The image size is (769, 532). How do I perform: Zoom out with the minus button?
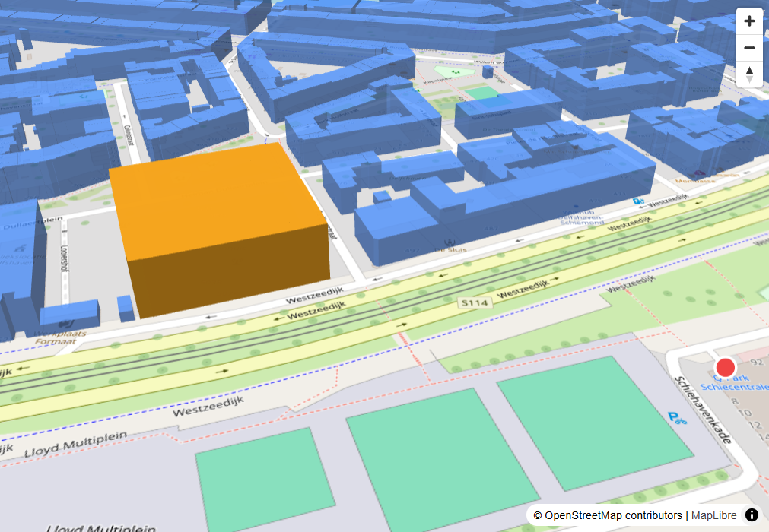point(749,48)
